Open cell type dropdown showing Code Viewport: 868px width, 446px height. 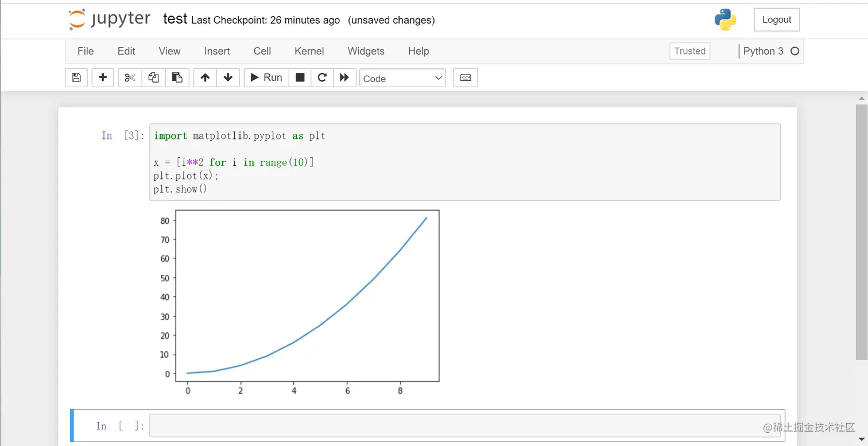[402, 78]
